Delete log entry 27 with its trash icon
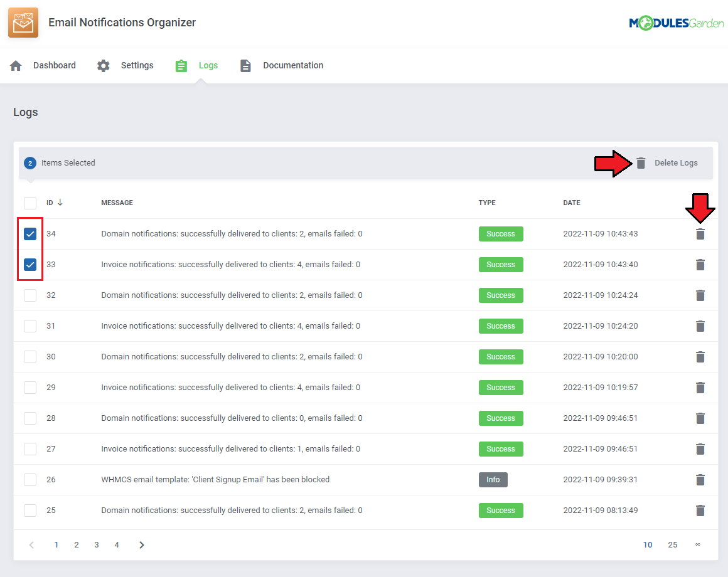Screen dimensions: 728x577 pos(700,449)
